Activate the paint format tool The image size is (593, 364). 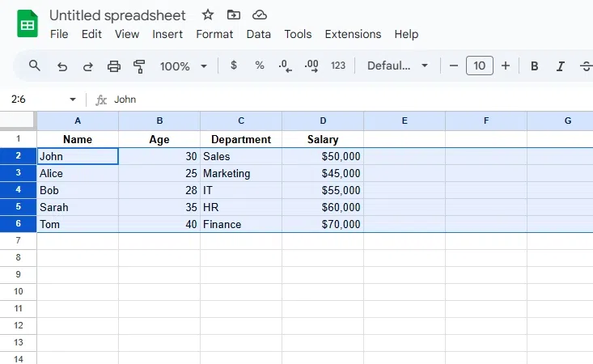click(139, 66)
